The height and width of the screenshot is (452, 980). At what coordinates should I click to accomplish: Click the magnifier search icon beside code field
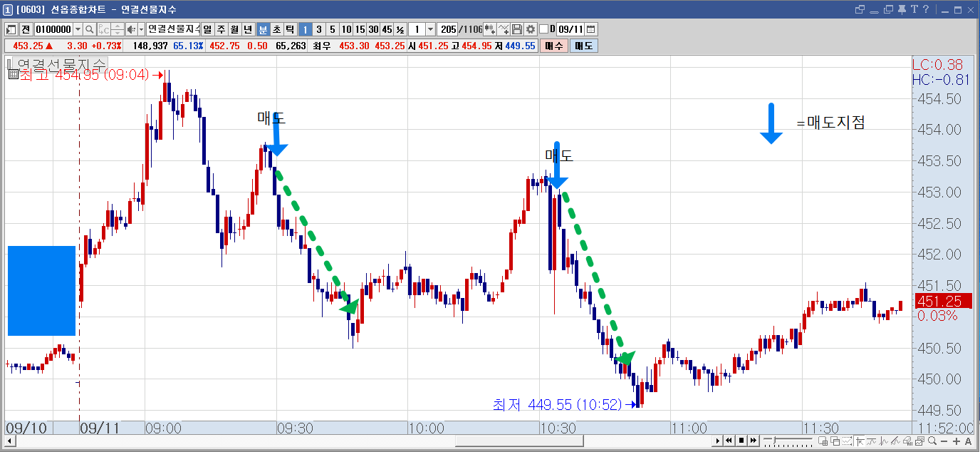tap(90, 29)
